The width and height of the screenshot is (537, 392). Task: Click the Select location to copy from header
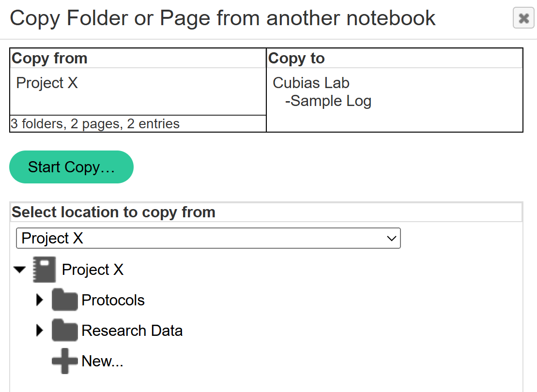(113, 212)
